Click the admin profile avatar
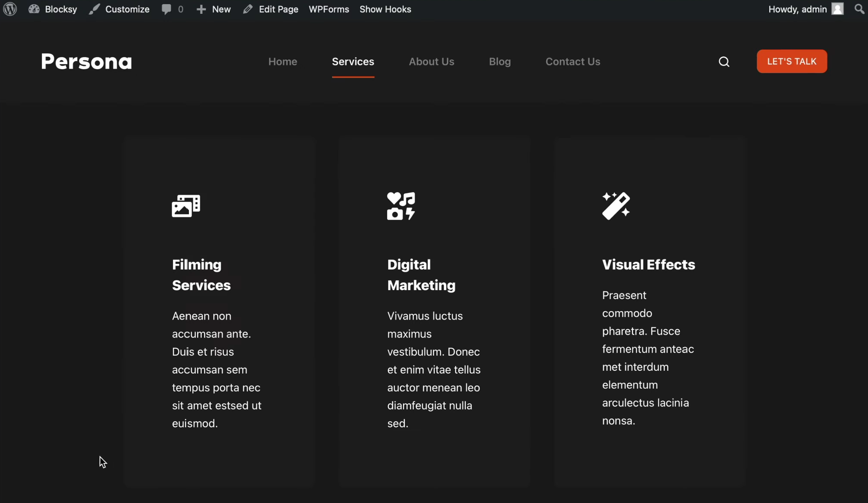868x503 pixels. [837, 9]
